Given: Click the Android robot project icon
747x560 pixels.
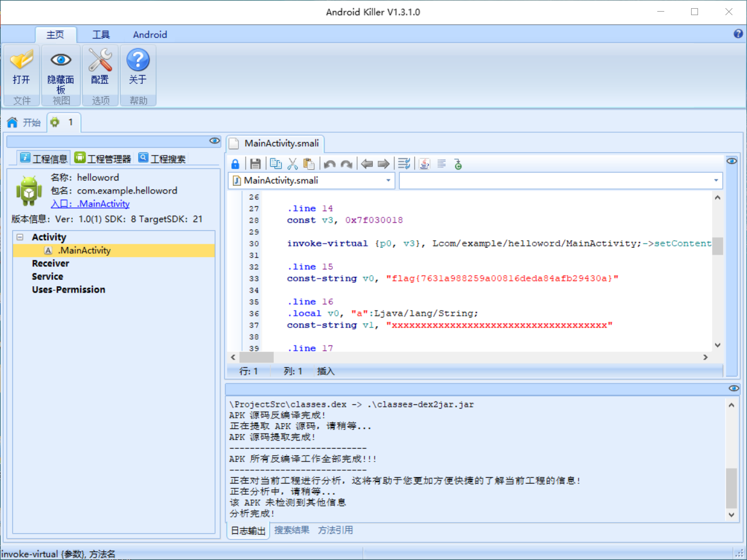Looking at the screenshot, I should tap(29, 191).
